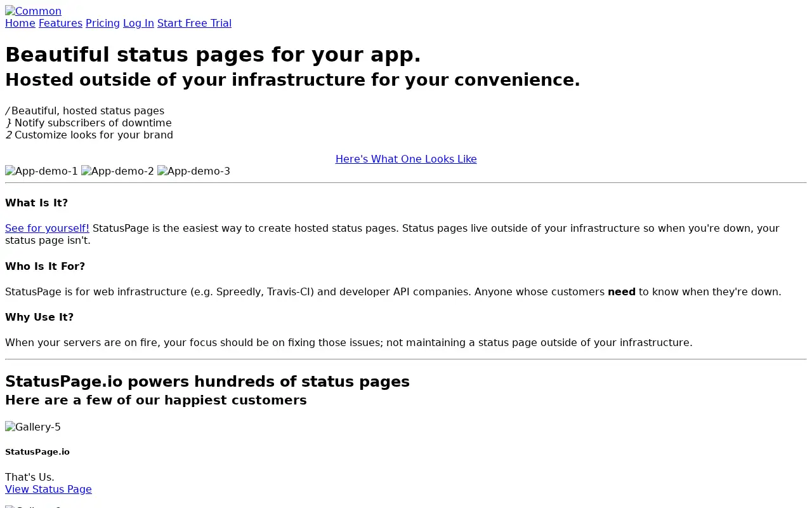Viewport: 812px width, 508px height.
Task: Click the Common logo image link
Action: [x=33, y=11]
